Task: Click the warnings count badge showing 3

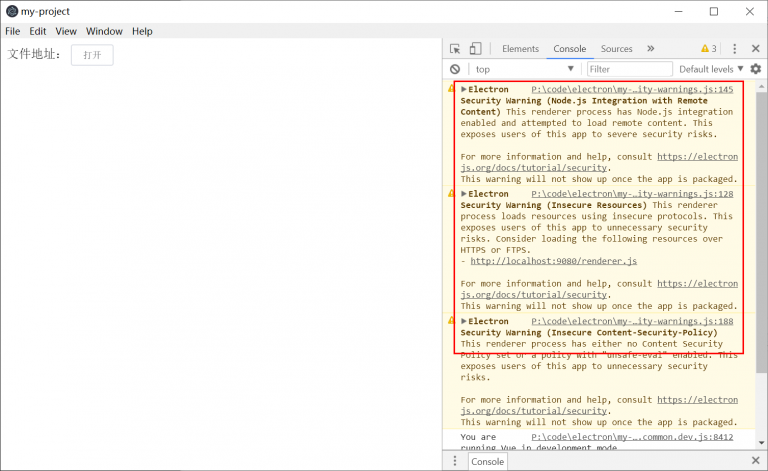Action: 709,48
